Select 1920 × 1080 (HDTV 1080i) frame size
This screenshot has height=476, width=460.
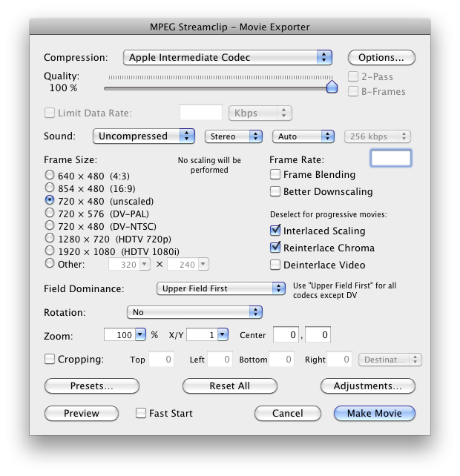[50, 251]
